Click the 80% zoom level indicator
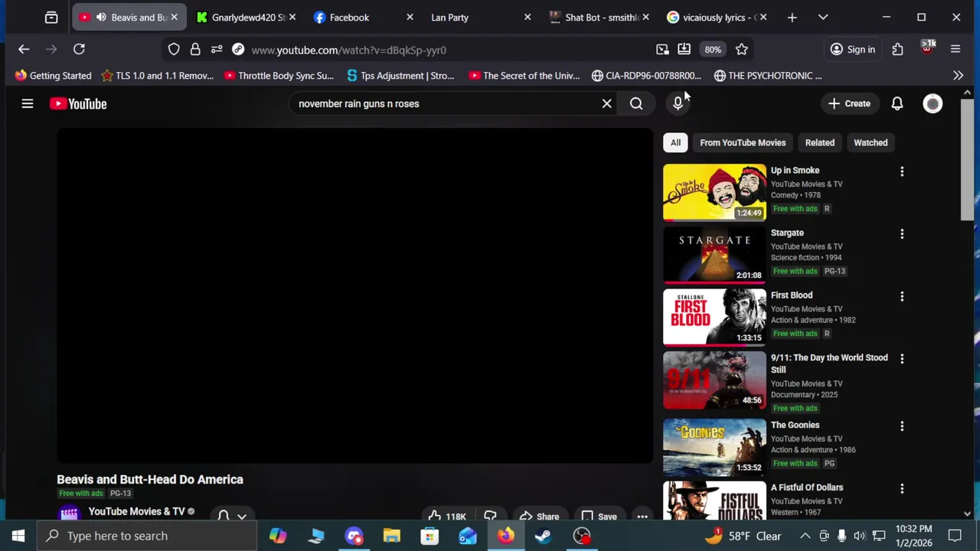The image size is (980, 551). pos(713,50)
